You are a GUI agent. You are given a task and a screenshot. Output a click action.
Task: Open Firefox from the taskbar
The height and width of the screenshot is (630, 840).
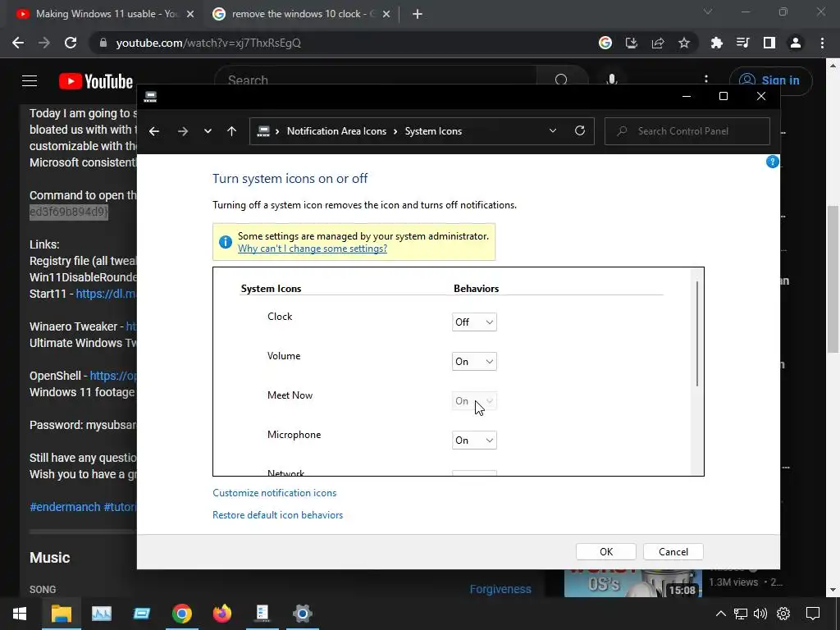[221, 614]
